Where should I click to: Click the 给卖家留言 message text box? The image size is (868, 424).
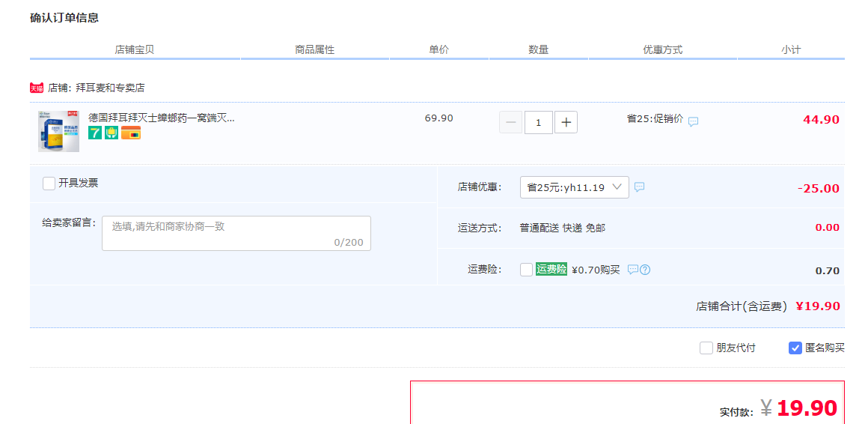(x=236, y=233)
